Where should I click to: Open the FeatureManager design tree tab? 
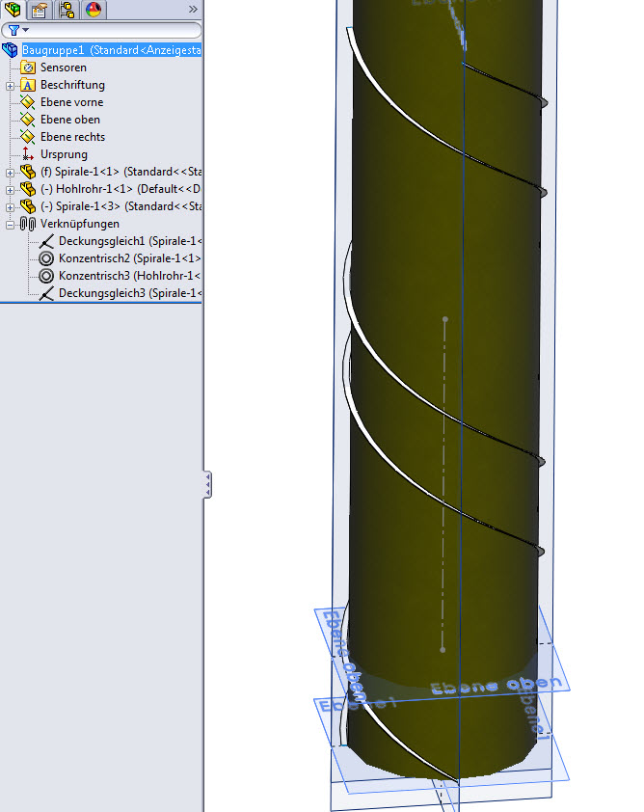click(x=13, y=10)
